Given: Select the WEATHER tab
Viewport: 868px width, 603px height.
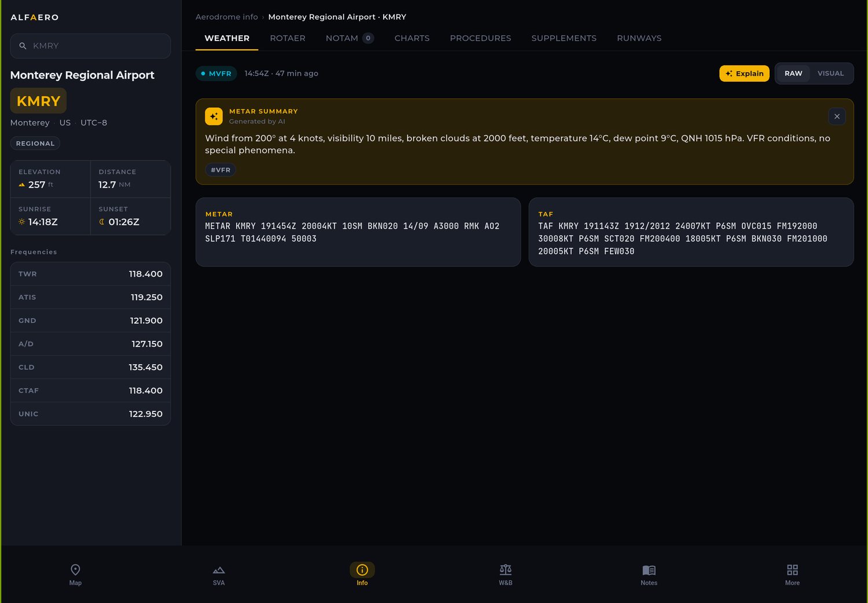Looking at the screenshot, I should [x=227, y=38].
